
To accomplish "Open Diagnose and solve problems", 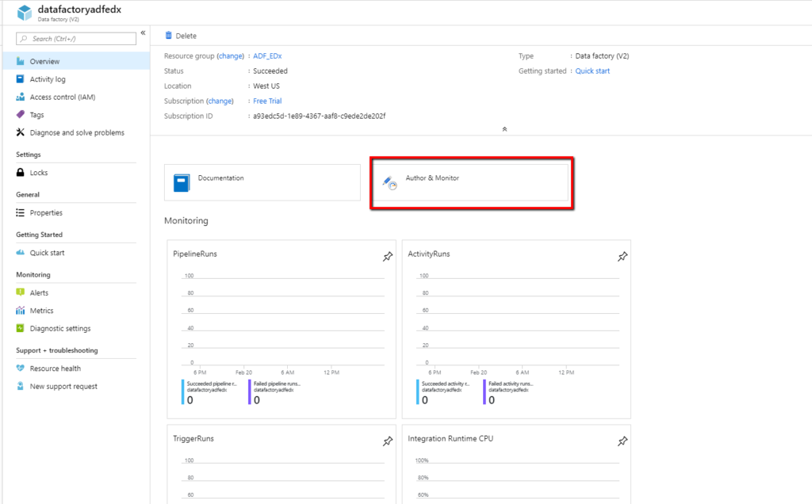I will coord(77,133).
